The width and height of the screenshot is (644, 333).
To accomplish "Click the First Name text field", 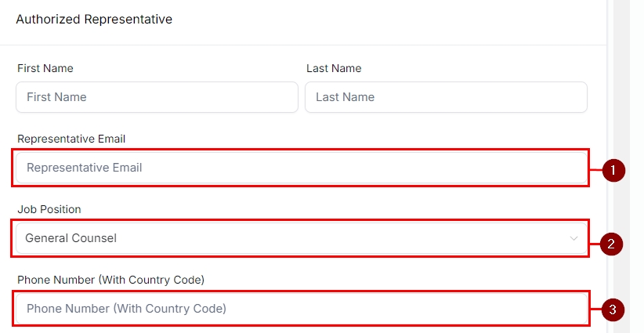I will coord(157,97).
